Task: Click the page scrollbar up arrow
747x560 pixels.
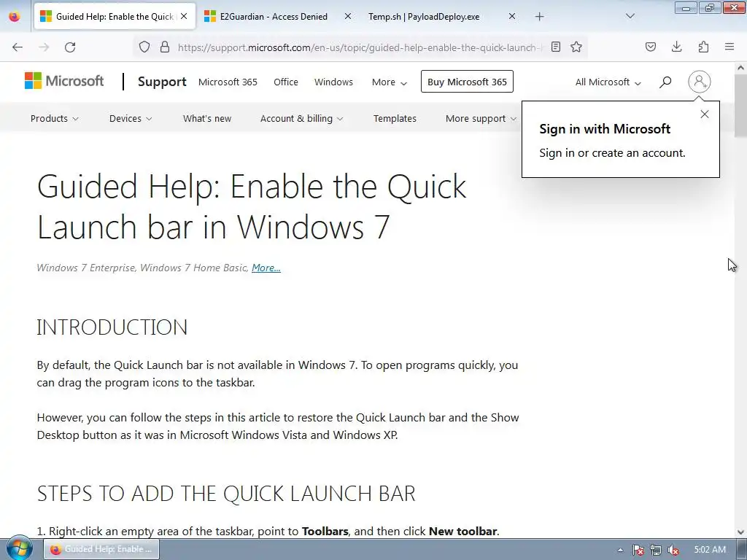Action: 740,68
